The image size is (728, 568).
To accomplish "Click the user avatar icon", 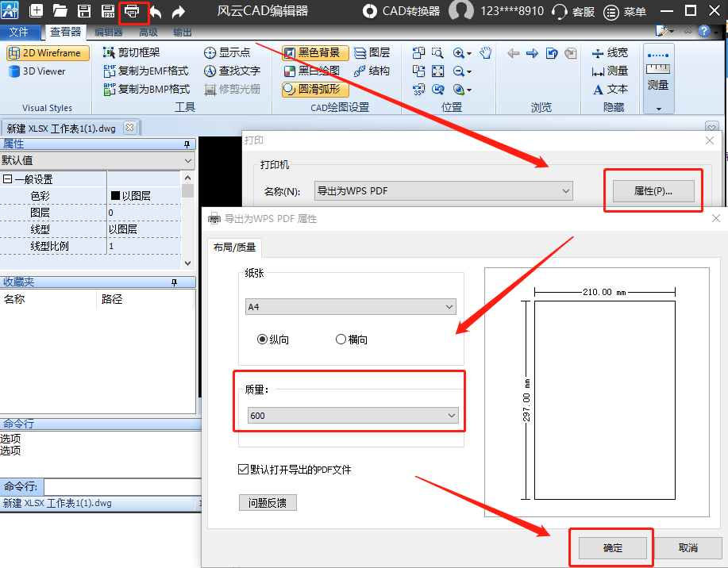I will tap(461, 10).
